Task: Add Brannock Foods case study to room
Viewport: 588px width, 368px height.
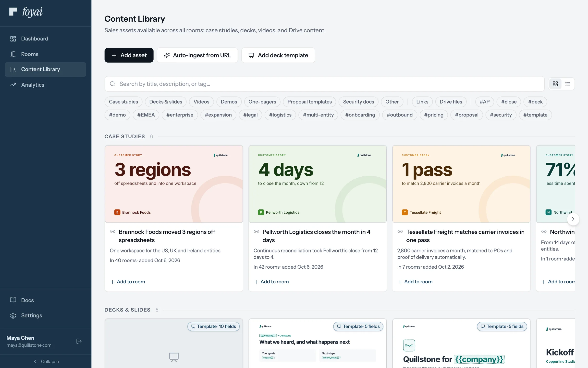Action: pyautogui.click(x=128, y=282)
